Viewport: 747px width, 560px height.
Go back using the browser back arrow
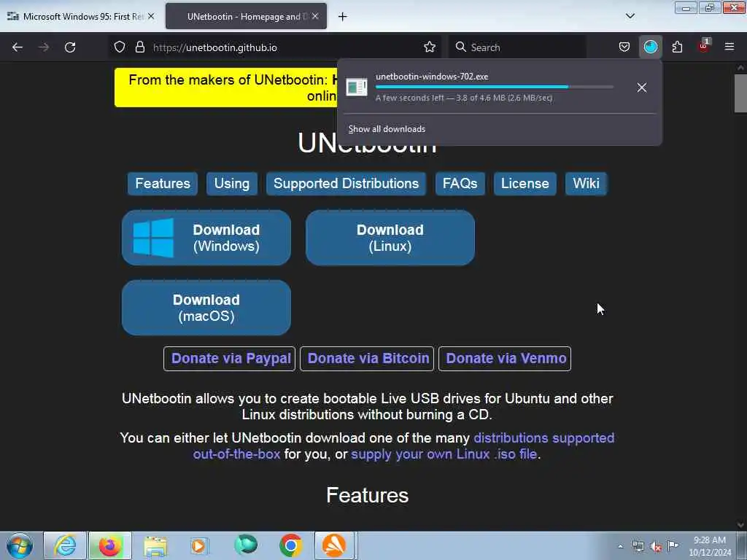pos(18,47)
